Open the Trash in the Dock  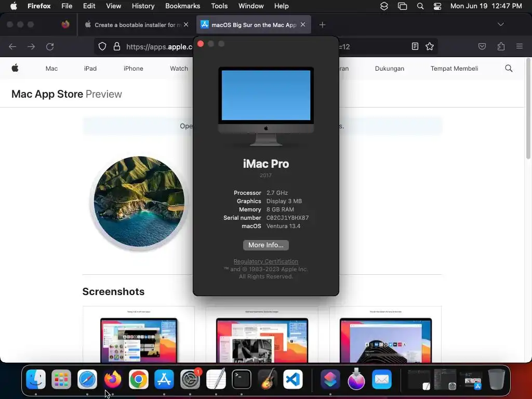[496, 379]
